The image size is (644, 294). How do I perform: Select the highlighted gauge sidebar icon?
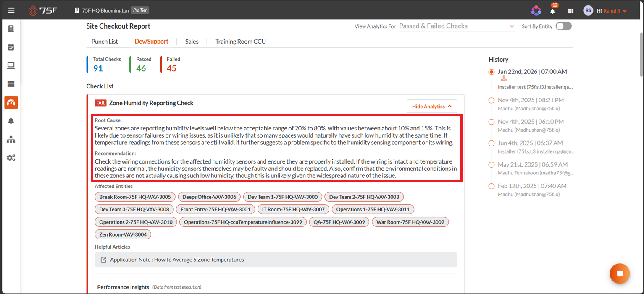point(11,102)
